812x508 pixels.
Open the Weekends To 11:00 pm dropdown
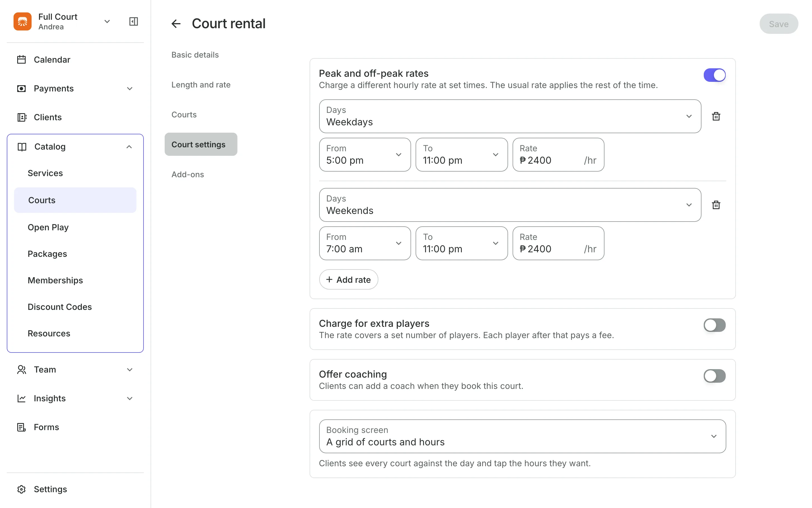462,243
